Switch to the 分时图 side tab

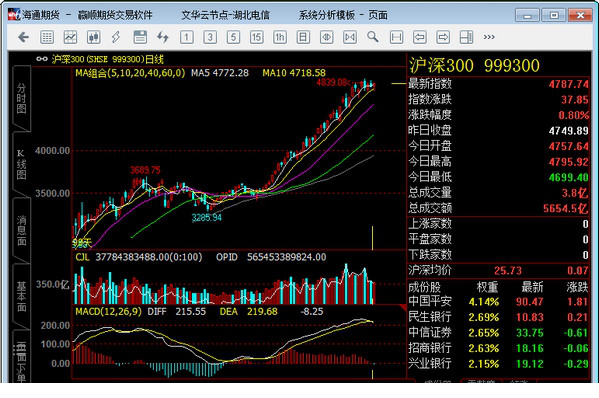[x=21, y=99]
